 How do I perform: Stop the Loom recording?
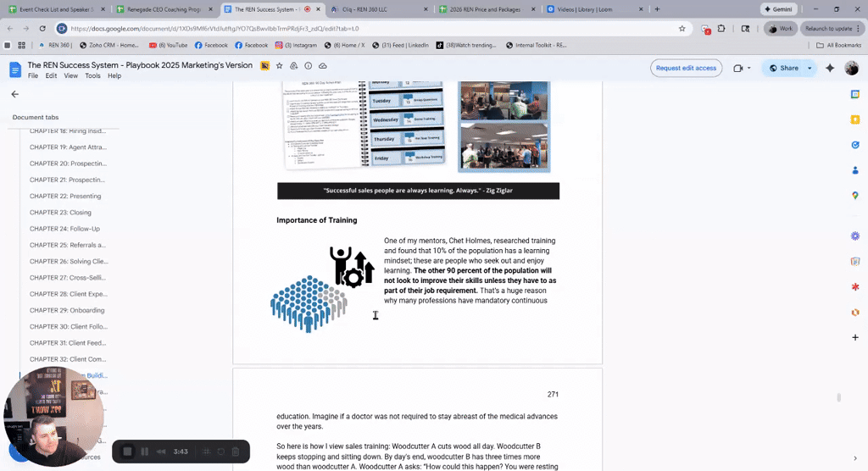[x=127, y=452]
